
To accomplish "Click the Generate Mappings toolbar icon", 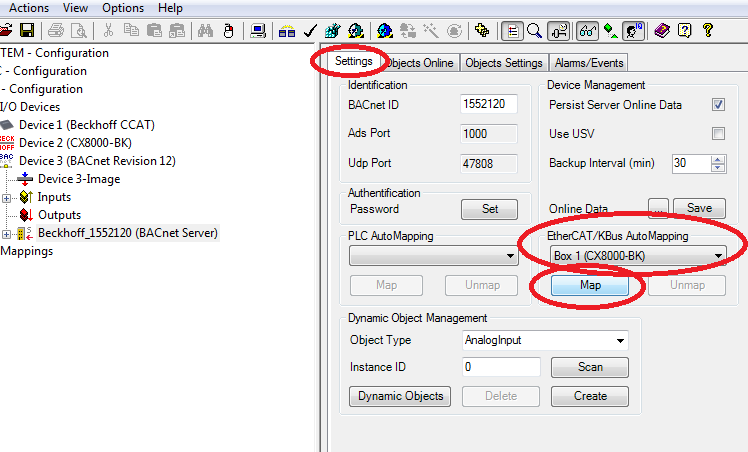I will [287, 31].
